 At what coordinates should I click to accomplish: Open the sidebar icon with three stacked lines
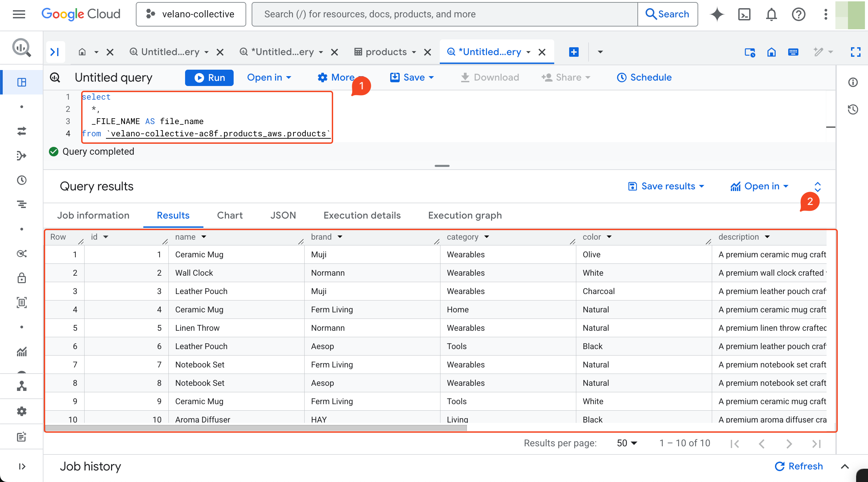pos(22,205)
